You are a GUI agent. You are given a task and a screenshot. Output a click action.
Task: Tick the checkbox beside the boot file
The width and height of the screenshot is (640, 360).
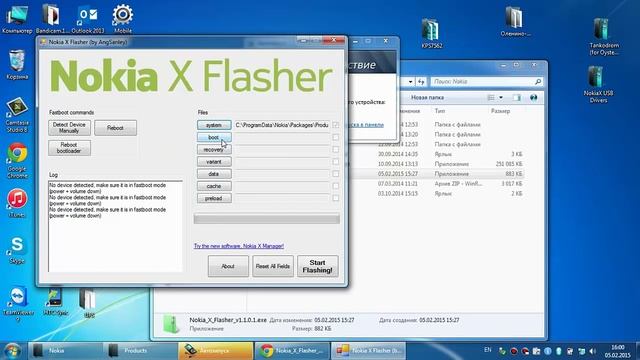tap(336, 137)
